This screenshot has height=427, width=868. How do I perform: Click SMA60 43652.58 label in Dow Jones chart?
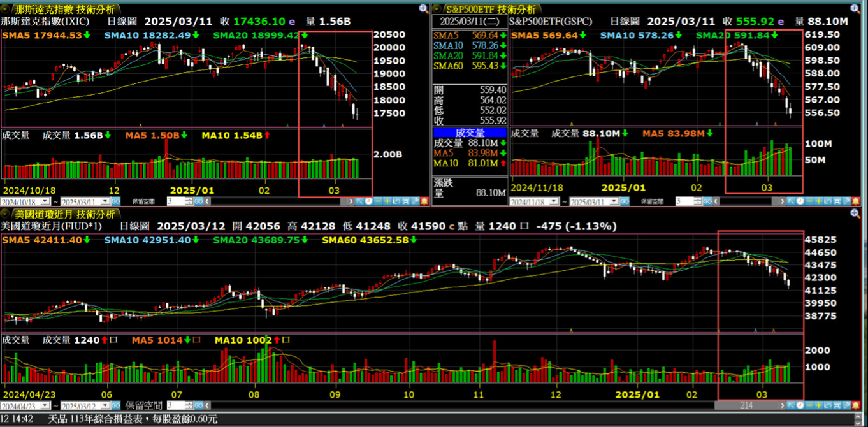[370, 240]
